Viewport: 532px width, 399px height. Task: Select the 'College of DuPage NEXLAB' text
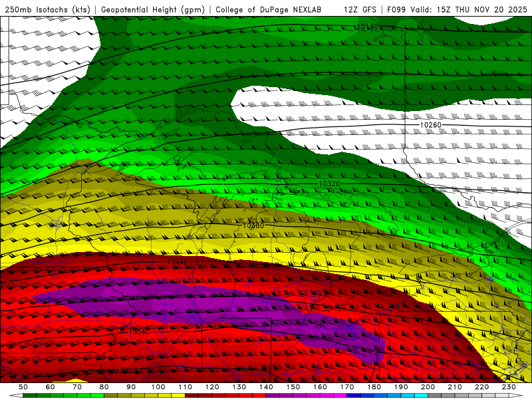[x=269, y=9]
